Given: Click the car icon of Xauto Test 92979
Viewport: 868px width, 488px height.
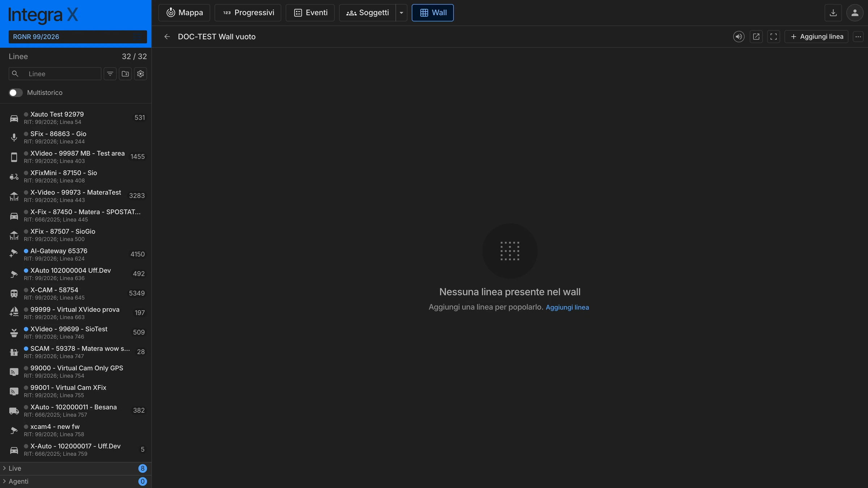Looking at the screenshot, I should (x=14, y=118).
